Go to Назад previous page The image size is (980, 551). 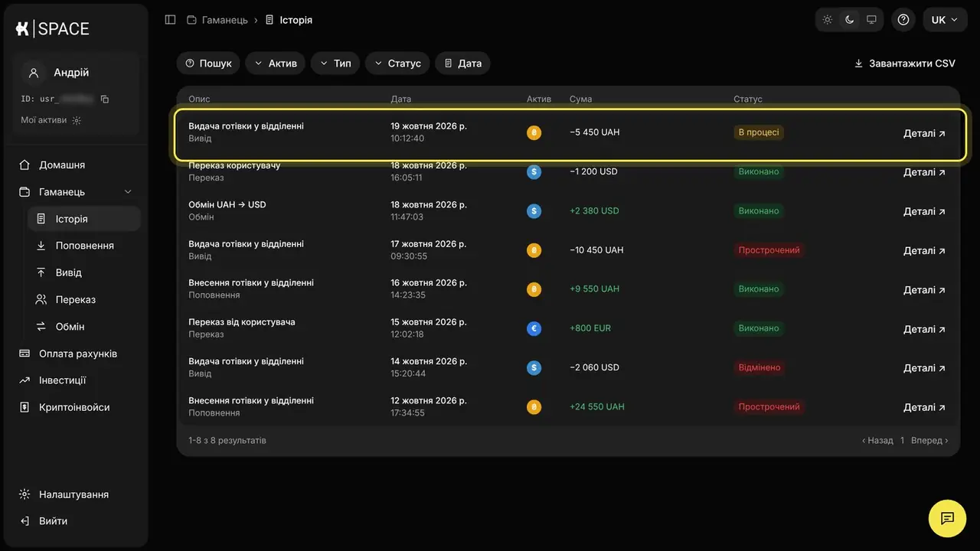tap(877, 441)
